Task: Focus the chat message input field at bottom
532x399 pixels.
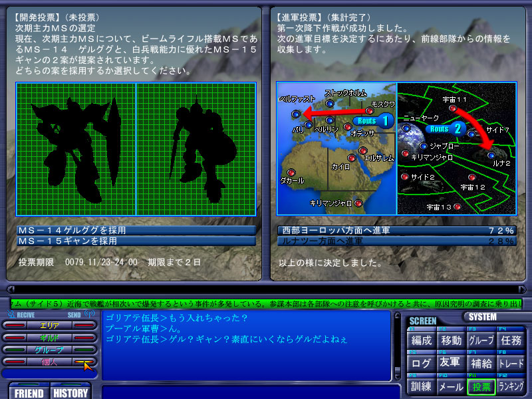Action: 251,392
